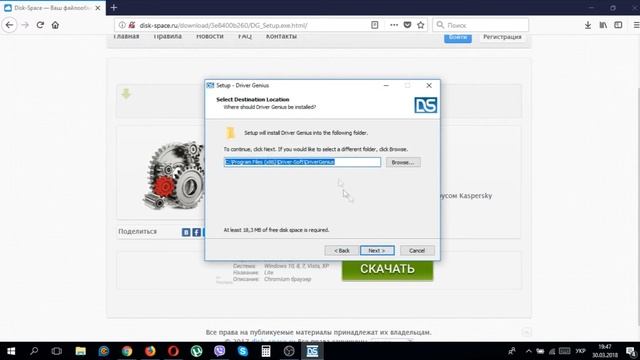Open Windows Start menu

click(x=11, y=351)
